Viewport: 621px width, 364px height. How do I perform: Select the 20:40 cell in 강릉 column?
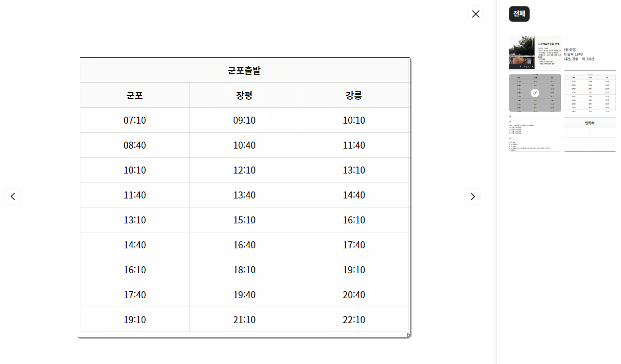pos(354,295)
